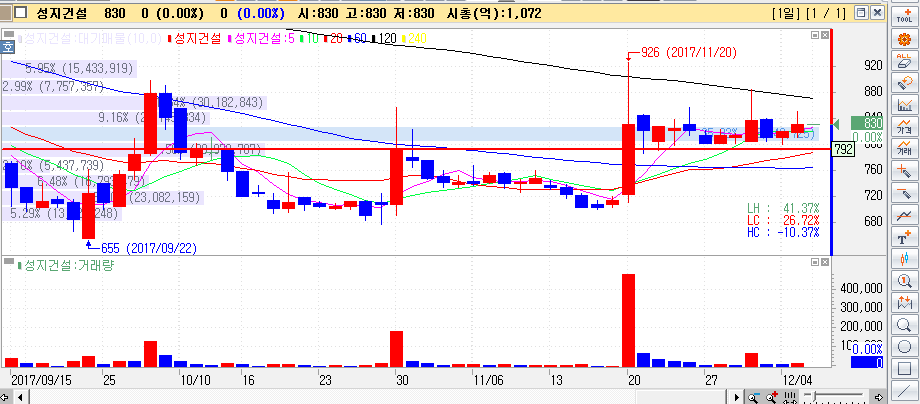Click the 926 (2017/11/20) high marker

pyautogui.click(x=686, y=53)
